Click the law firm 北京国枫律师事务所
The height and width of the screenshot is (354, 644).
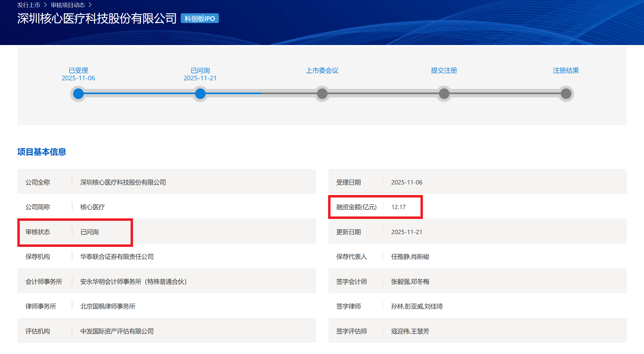click(108, 306)
